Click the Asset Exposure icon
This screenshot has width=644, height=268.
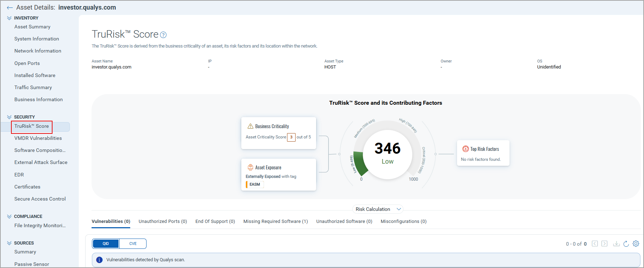click(x=251, y=167)
